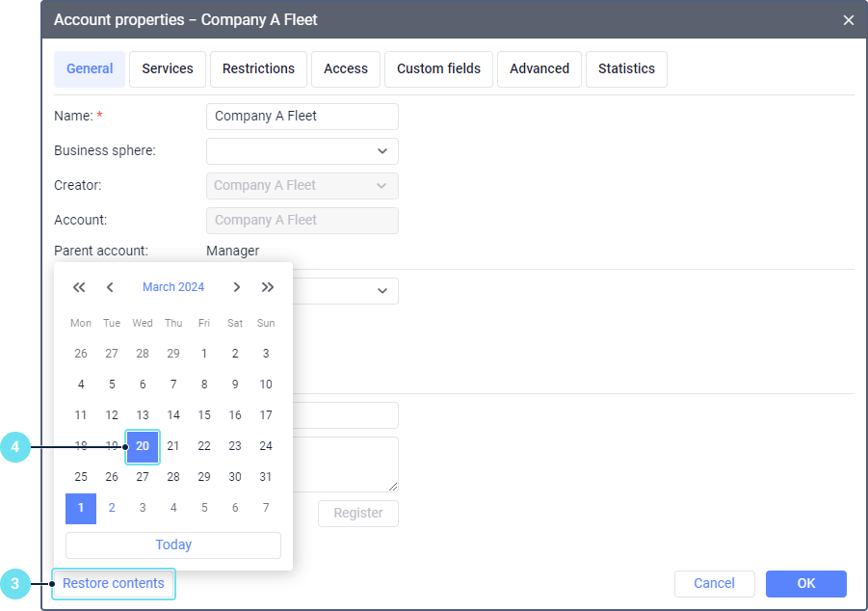Choose April 2 in the calendar
Image resolution: width=868 pixels, height=611 pixels.
[x=112, y=508]
